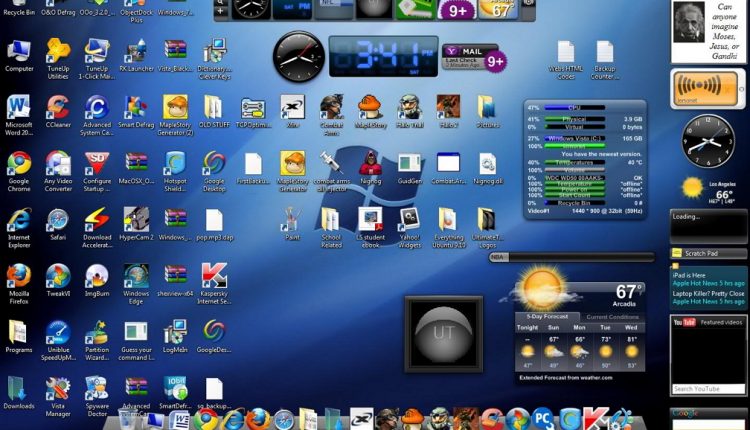This screenshot has width=750, height=430.
Task: Open Any Video Converter shortcut
Action: 58,171
